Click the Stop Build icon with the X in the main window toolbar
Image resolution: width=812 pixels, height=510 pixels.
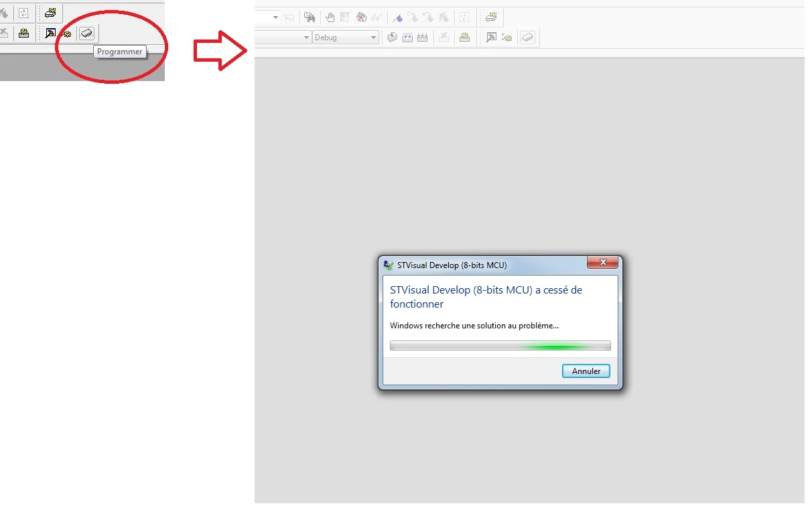click(x=444, y=38)
